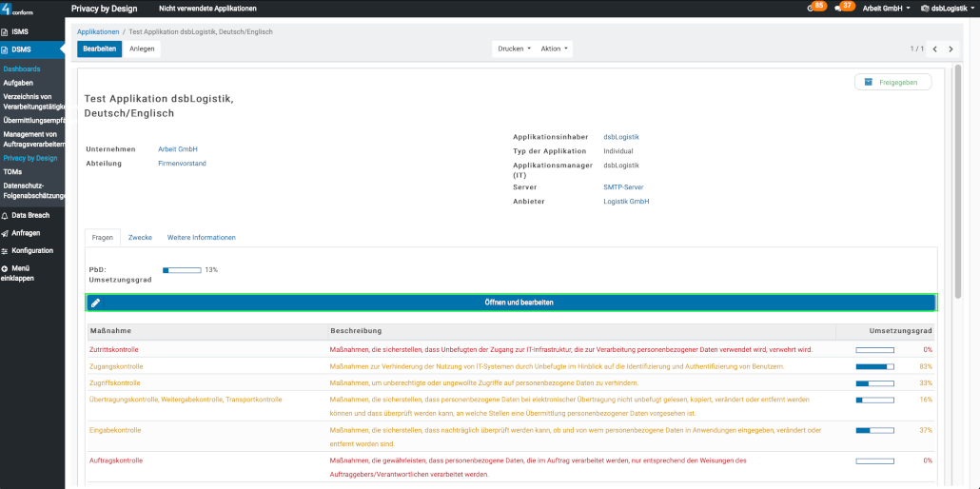This screenshot has height=489, width=980.
Task: Click the Zutrittskontrolle table row
Action: [115, 350]
